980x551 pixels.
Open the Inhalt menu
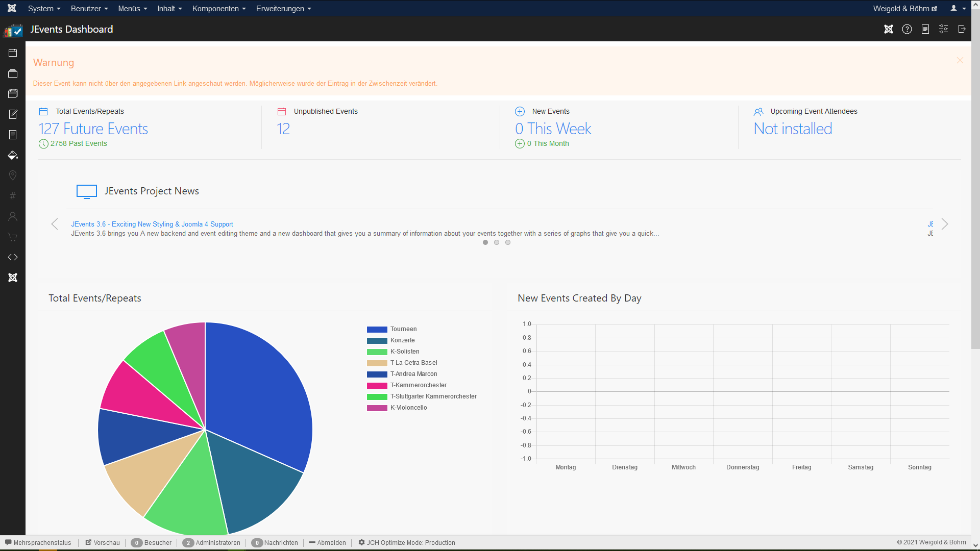(169, 9)
